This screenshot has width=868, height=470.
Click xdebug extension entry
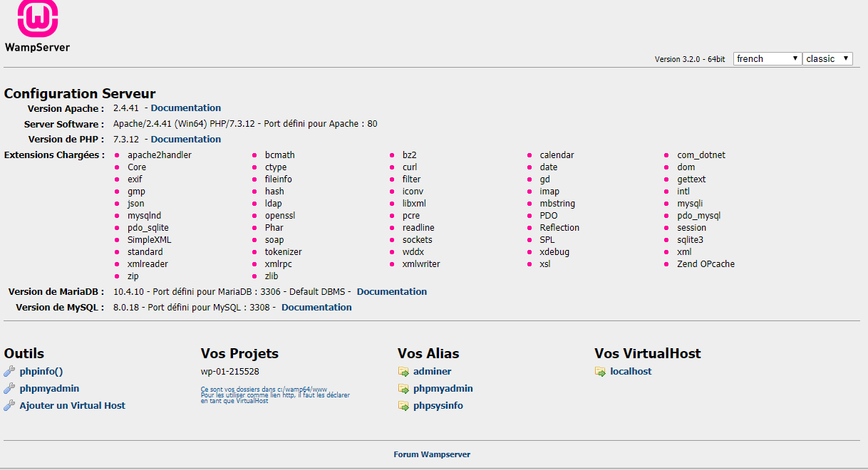tap(554, 252)
